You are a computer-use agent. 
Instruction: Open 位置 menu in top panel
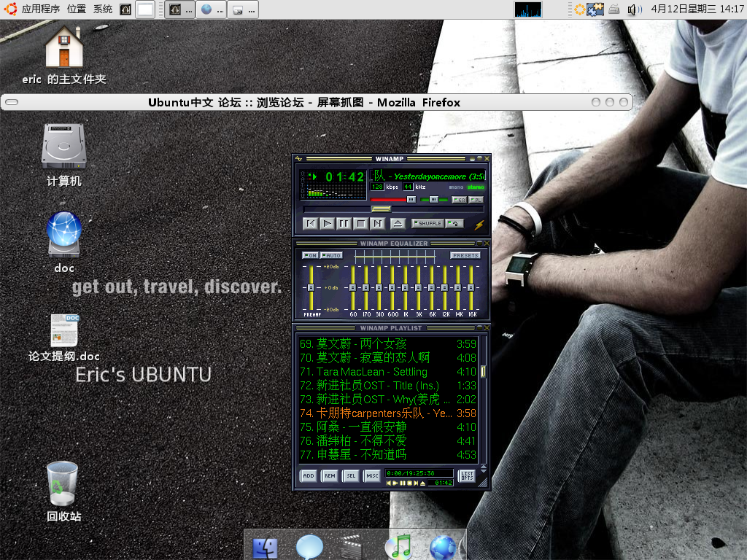(x=76, y=9)
